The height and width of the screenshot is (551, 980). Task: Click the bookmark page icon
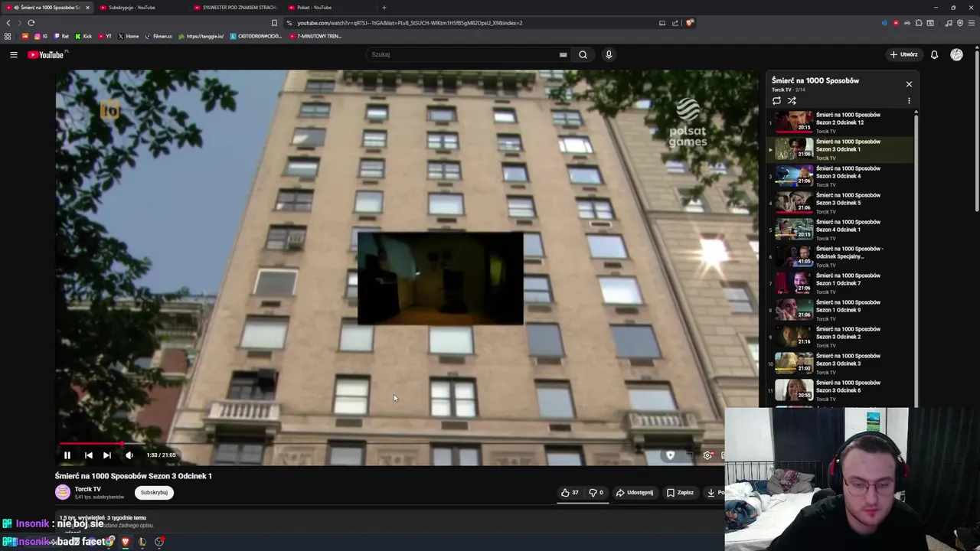(274, 23)
